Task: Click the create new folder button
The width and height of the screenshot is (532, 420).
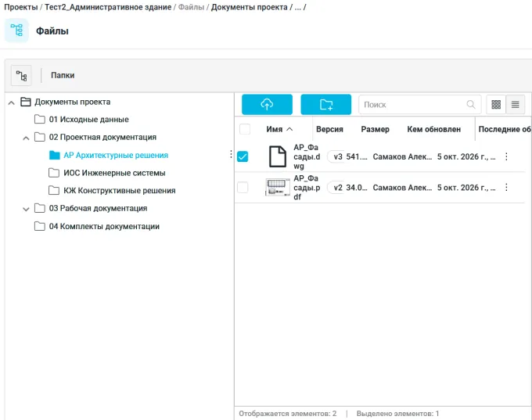Action: coord(326,105)
